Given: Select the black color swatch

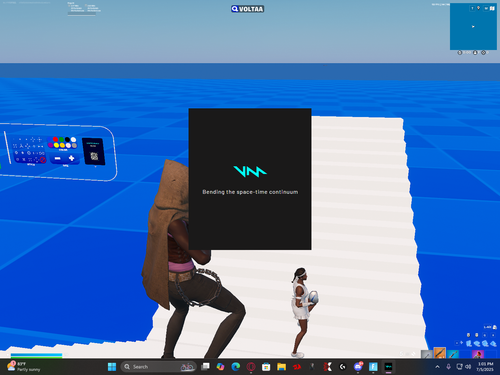Looking at the screenshot, I should [x=67, y=139].
